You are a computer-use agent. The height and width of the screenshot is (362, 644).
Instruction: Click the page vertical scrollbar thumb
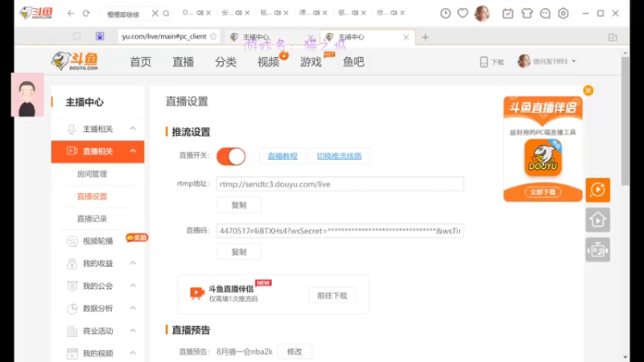click(625, 121)
